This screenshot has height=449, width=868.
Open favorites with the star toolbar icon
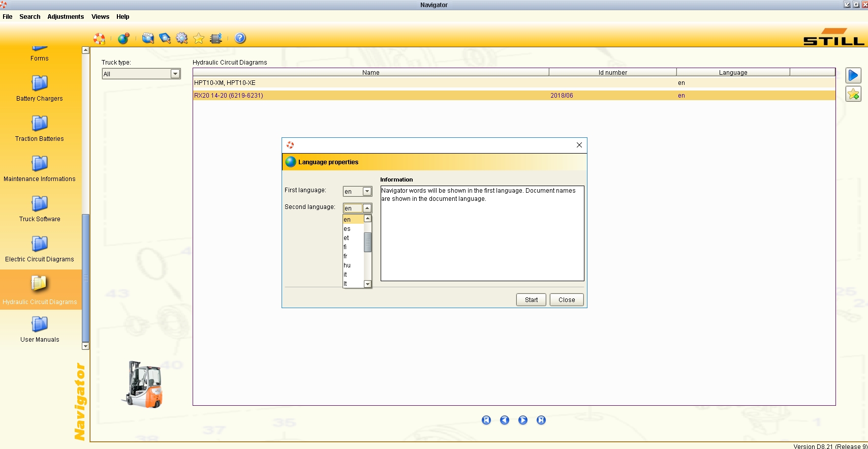click(x=199, y=38)
